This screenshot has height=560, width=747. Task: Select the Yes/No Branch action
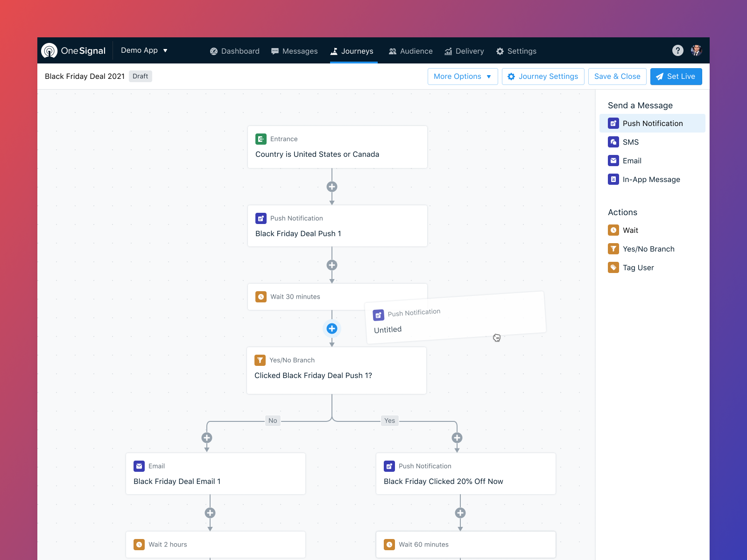pyautogui.click(x=648, y=249)
